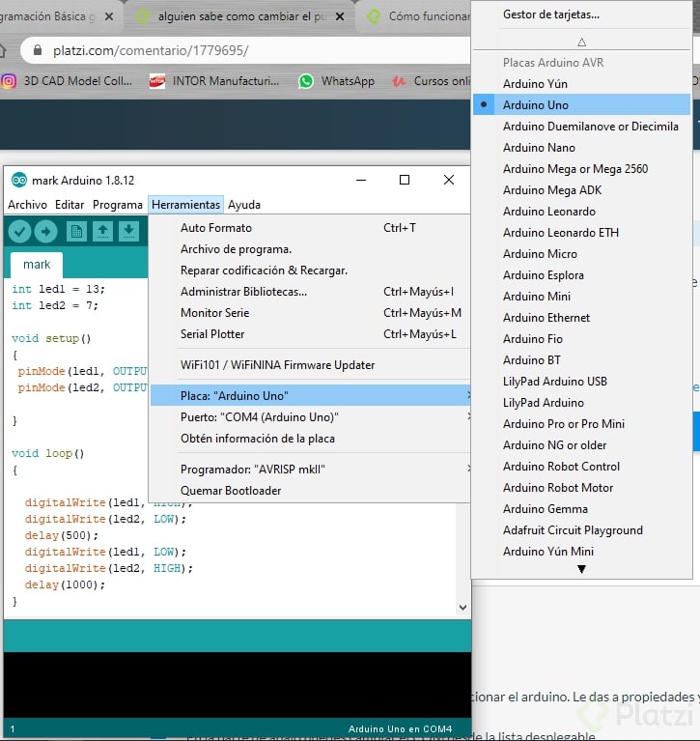This screenshot has height=741, width=700.
Task: Launch WiFi101 / WiFiNINA Firmware Updater
Action: click(310, 365)
